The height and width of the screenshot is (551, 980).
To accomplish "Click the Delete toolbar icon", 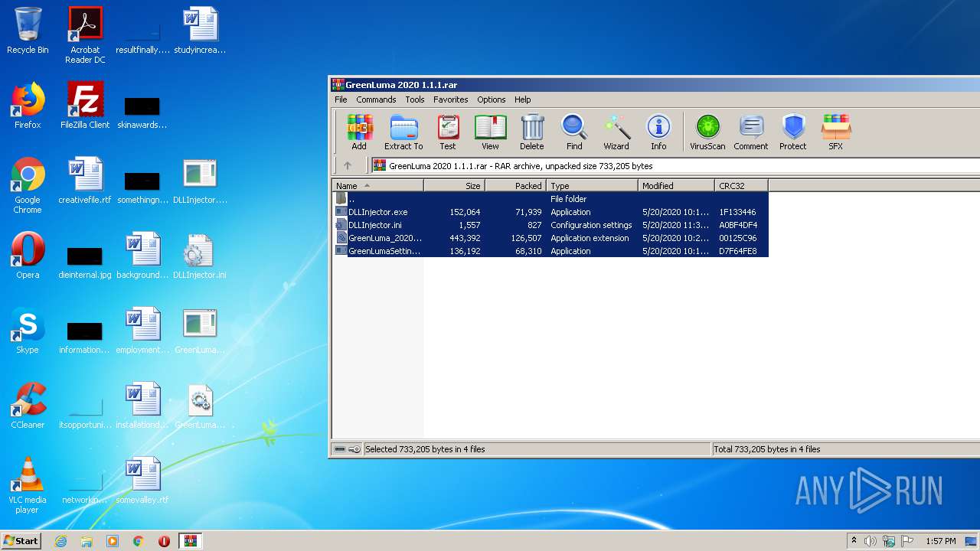I will click(532, 132).
